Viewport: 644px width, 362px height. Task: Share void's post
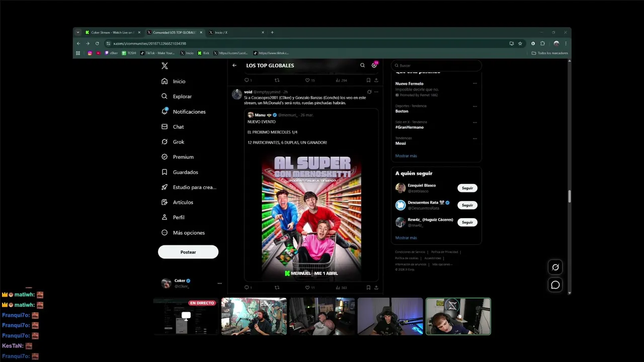tap(376, 288)
